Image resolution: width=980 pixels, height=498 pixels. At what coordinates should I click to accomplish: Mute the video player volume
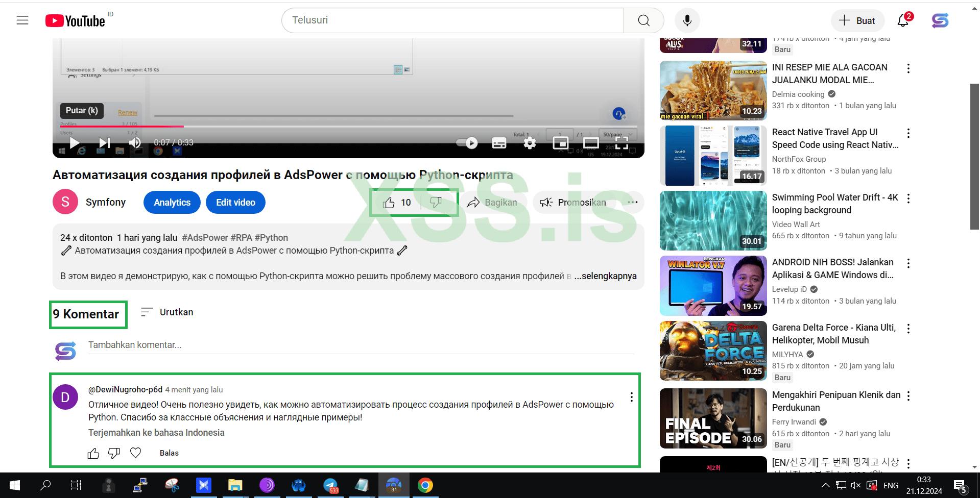tap(135, 143)
